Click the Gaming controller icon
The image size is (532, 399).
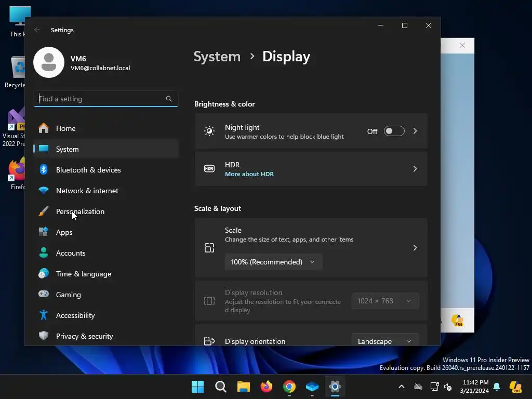click(44, 294)
